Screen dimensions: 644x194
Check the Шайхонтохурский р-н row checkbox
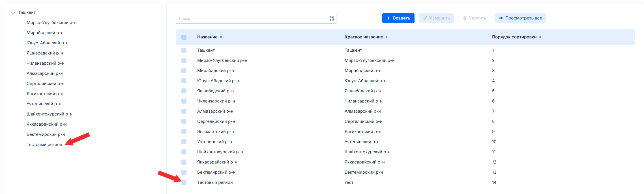[x=184, y=152]
